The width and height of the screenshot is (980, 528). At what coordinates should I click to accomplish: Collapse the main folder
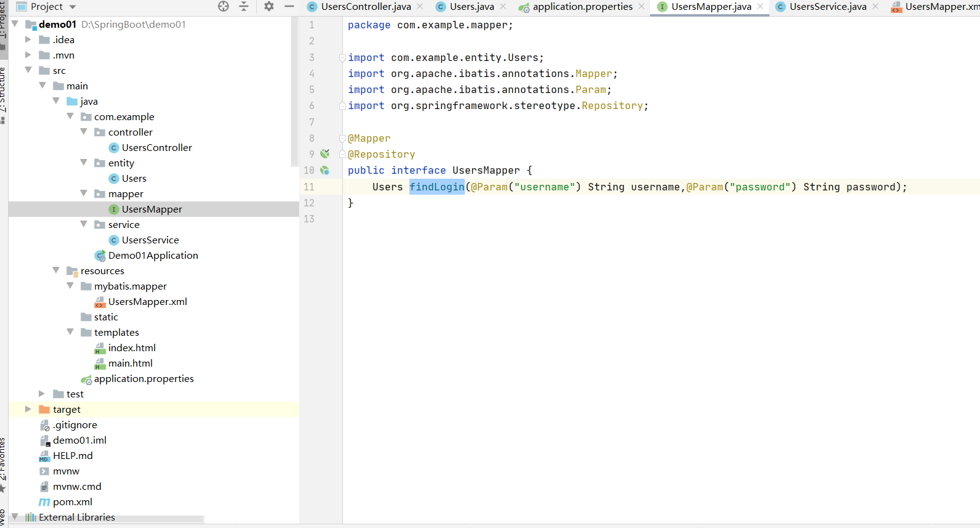[x=42, y=86]
